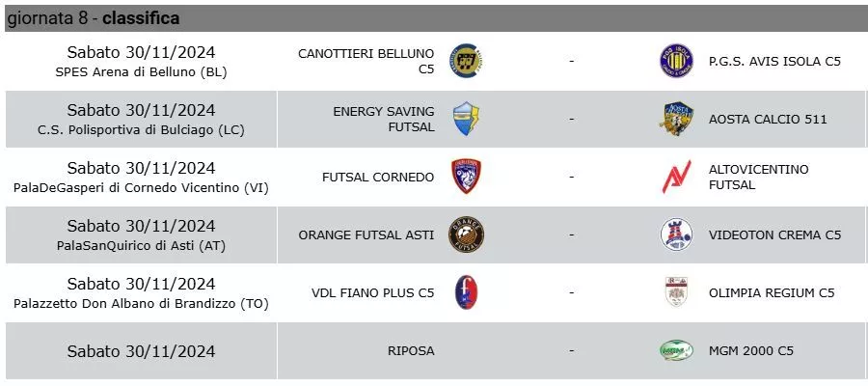
Task: Open the classifica link in header
Action: click(141, 18)
